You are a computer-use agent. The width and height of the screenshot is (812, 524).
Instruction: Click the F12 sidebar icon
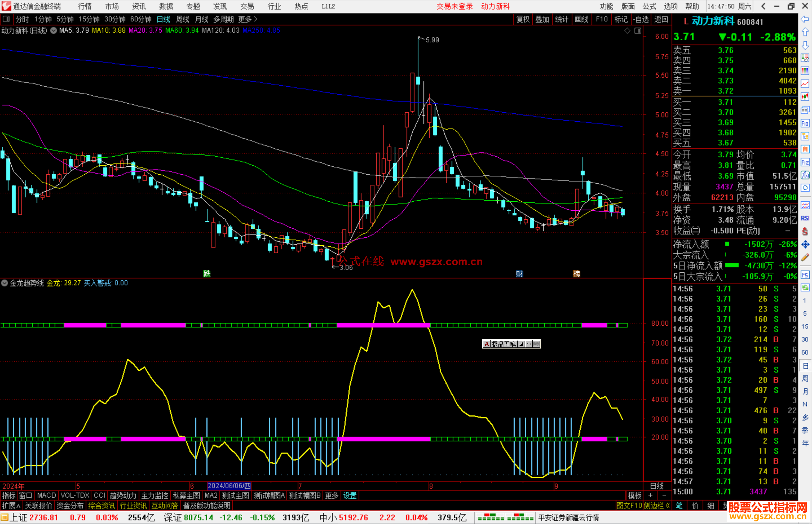click(x=805, y=162)
